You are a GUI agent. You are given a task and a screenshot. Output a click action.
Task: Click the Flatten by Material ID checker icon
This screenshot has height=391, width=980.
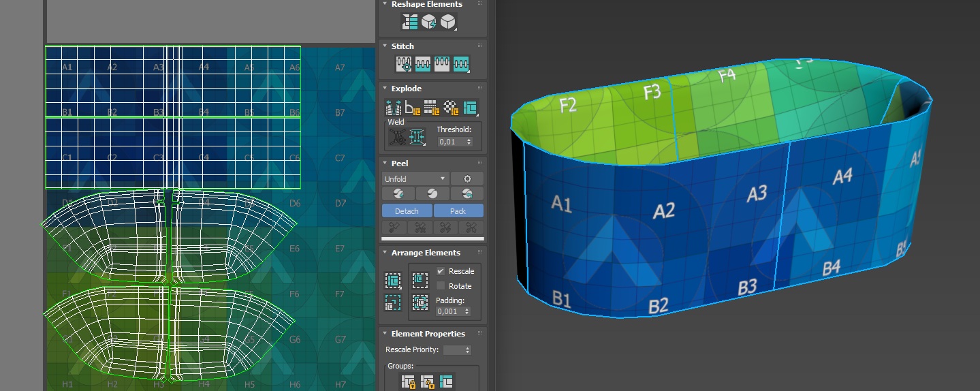tap(451, 107)
